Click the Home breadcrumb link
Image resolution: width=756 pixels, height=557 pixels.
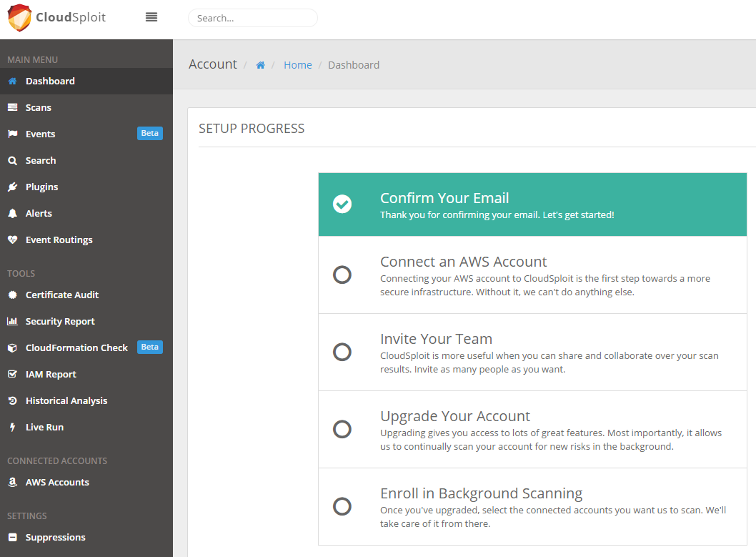coord(297,65)
